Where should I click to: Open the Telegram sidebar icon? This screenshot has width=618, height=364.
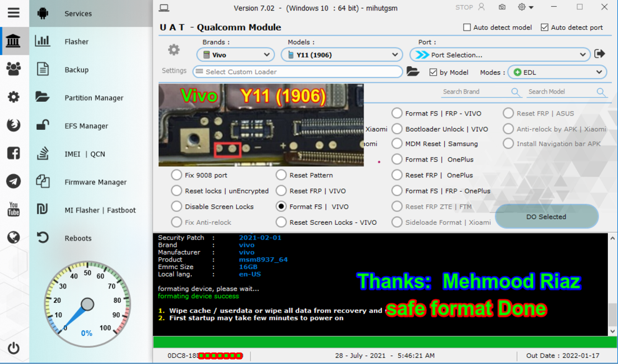13,181
